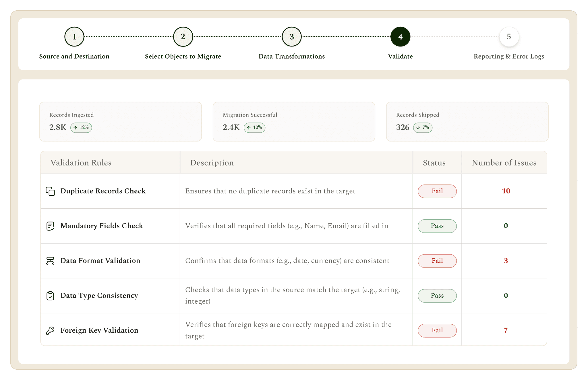Click description 'Verifies that foreign keys are correctly mapped'

[x=288, y=330]
